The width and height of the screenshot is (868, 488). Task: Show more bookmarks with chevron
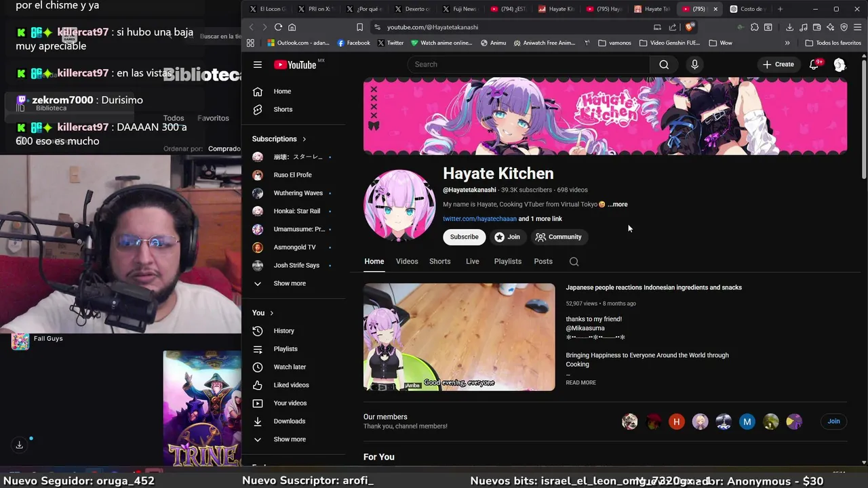click(x=787, y=43)
